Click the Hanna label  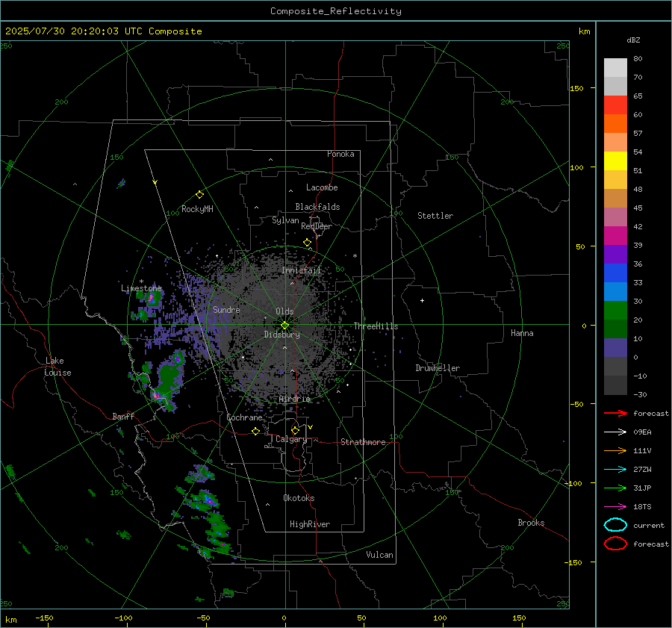tap(522, 333)
